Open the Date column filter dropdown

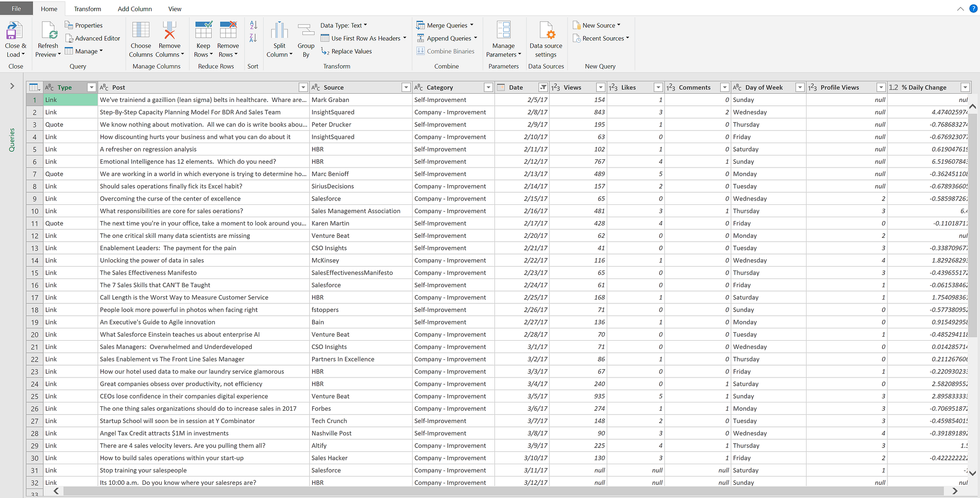[x=543, y=87]
